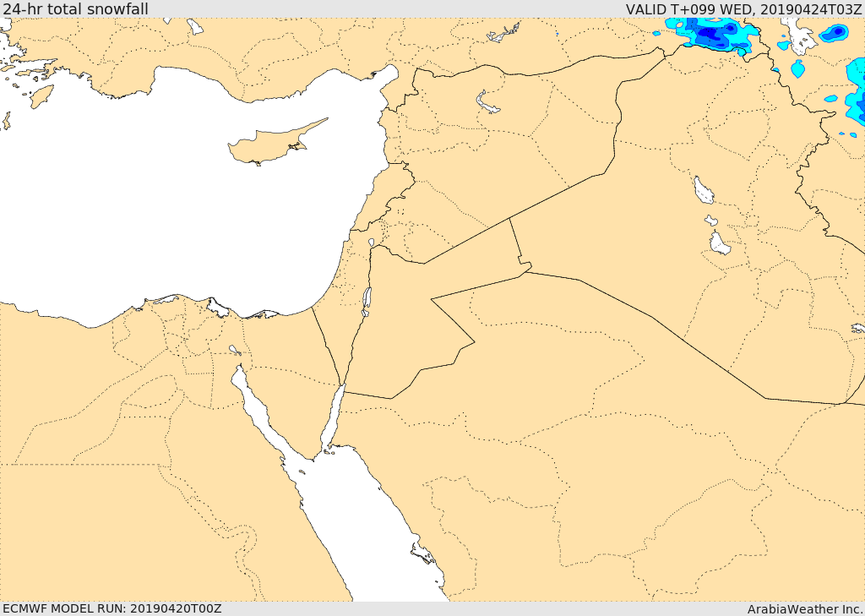The width and height of the screenshot is (865, 616).
Task: Click the 'ECMWF MODEL RUN: 20190420T00Z' text
Action: coord(112,608)
